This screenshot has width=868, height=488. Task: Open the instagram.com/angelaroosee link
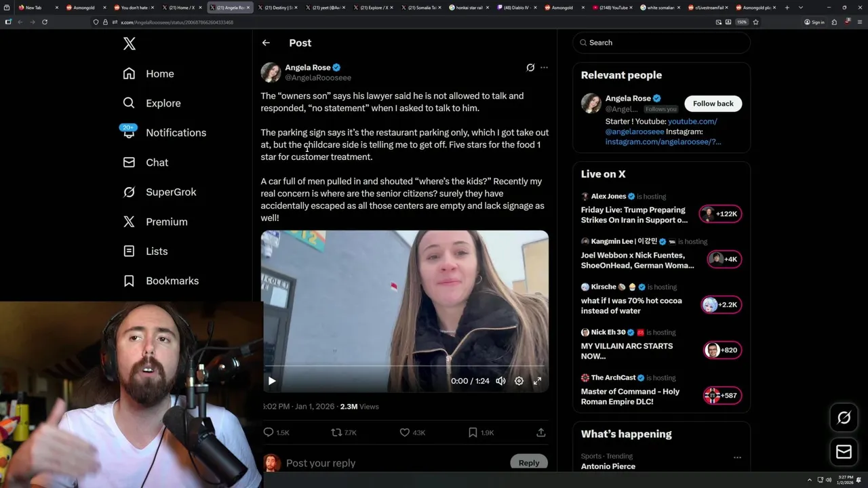[x=663, y=142]
